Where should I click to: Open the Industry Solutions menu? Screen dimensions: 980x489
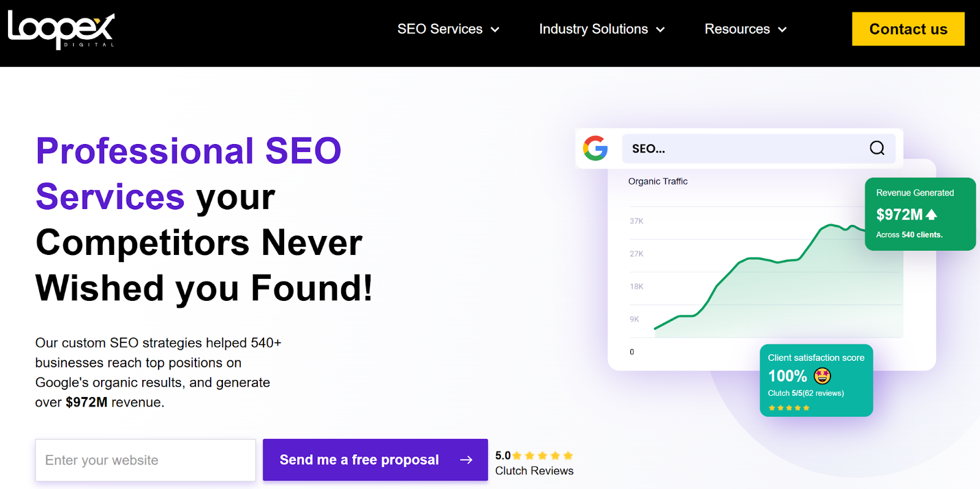click(x=593, y=29)
